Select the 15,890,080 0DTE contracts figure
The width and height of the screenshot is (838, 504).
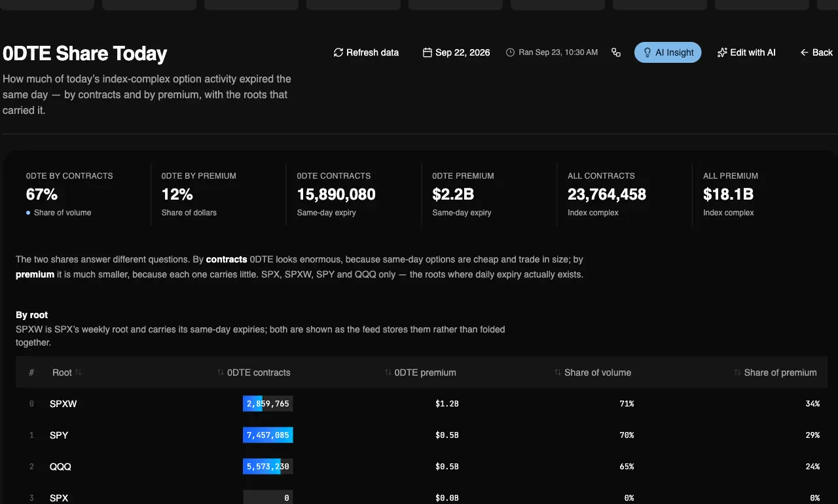[x=337, y=194]
